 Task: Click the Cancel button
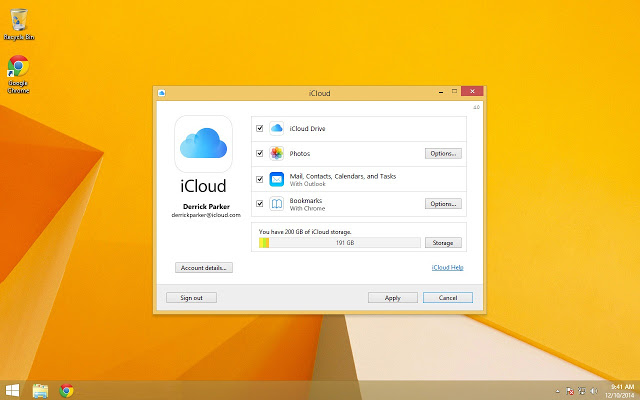(448, 298)
